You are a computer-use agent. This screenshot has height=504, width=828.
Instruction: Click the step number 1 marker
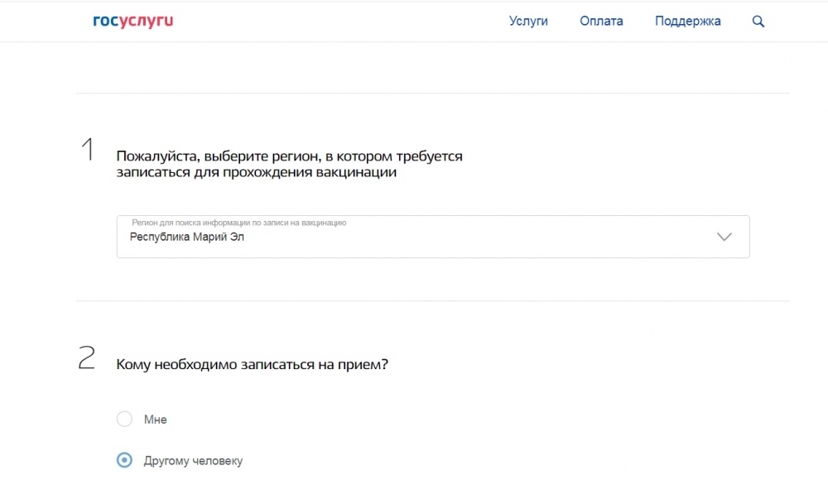(87, 151)
